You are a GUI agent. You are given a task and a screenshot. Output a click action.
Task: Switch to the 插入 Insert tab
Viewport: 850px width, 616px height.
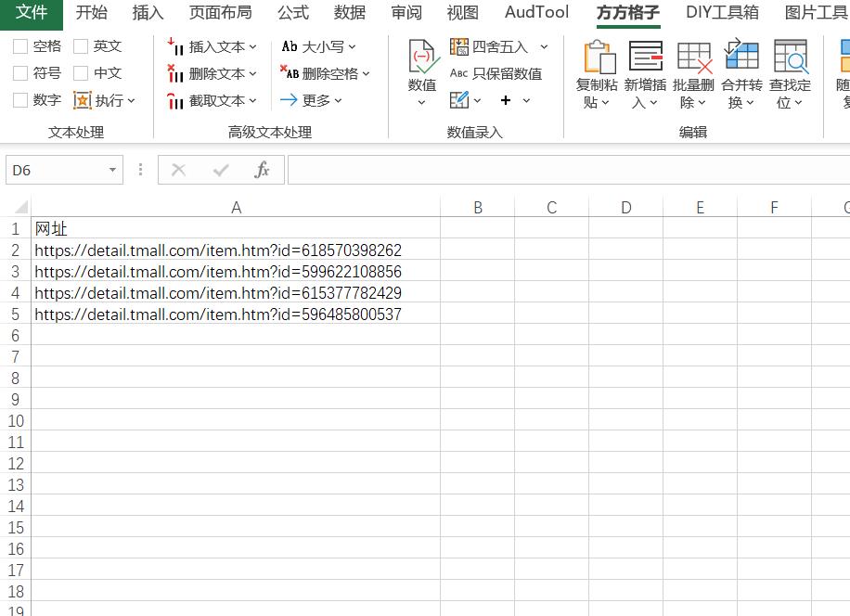pos(148,12)
